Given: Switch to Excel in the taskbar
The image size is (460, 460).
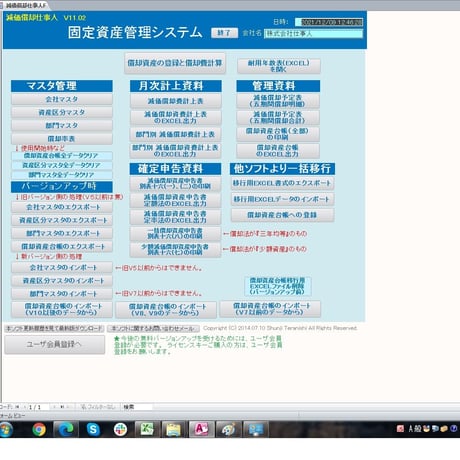Looking at the screenshot, I should click(x=147, y=429).
